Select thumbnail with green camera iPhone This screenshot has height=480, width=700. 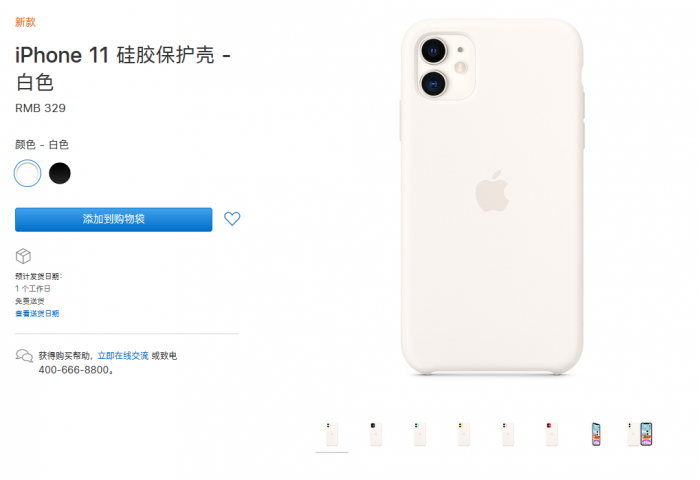click(420, 434)
